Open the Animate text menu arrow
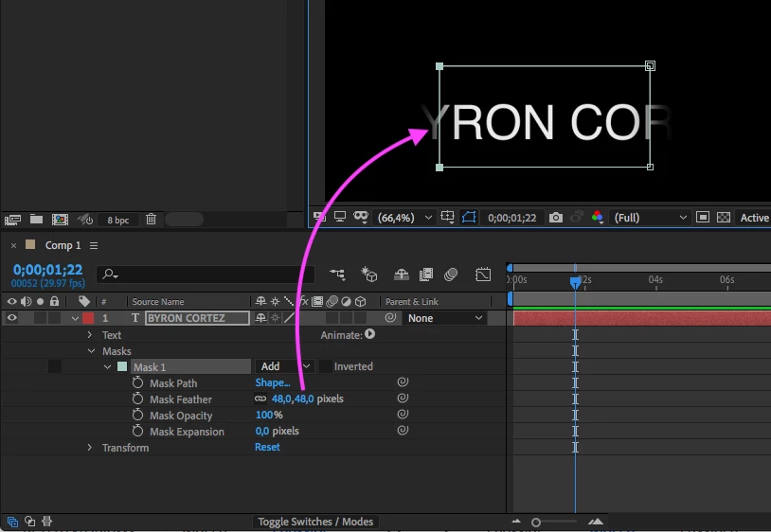771x532 pixels. pos(369,334)
